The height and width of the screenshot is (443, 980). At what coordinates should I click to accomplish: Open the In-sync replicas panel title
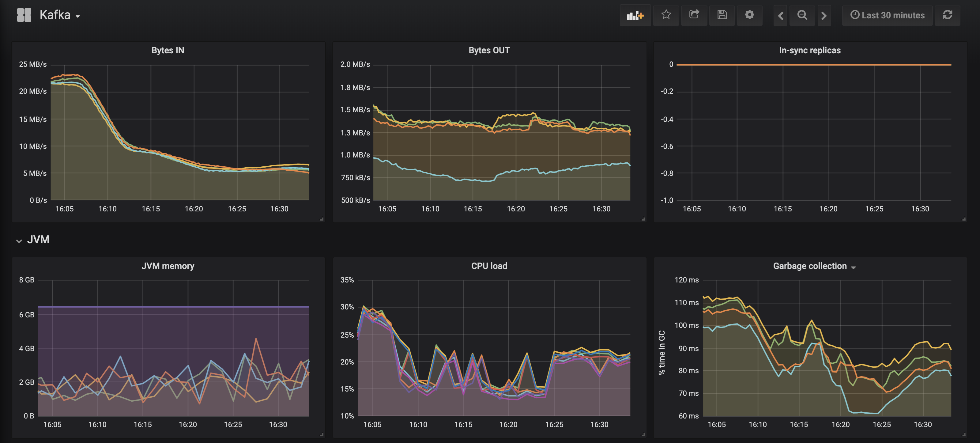(809, 50)
